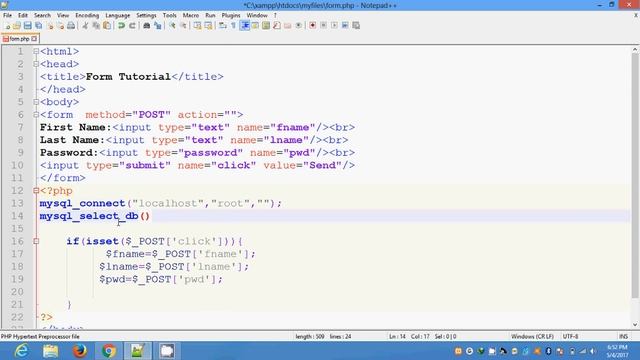Open the Language menu
The image size is (640, 360).
pyautogui.click(x=118, y=16)
